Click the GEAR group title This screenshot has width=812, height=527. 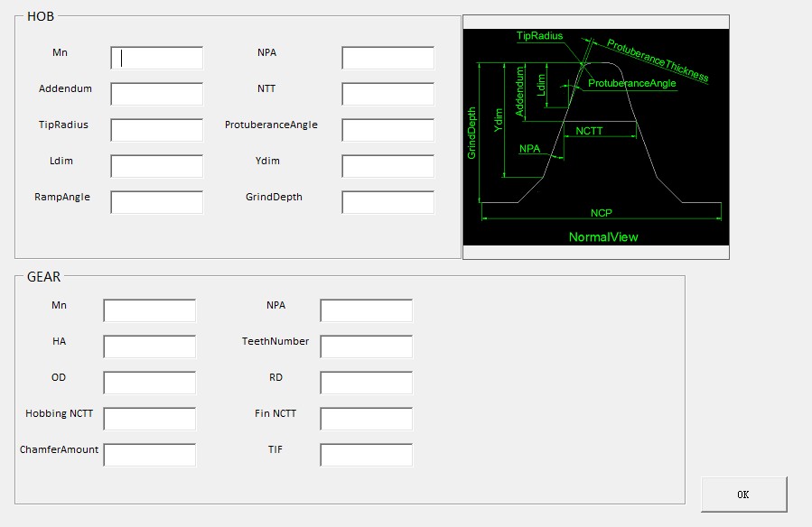coord(43,277)
